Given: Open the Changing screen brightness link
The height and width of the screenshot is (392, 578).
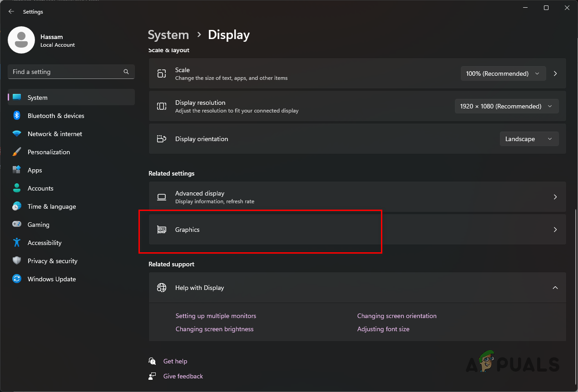Looking at the screenshot, I should (214, 328).
